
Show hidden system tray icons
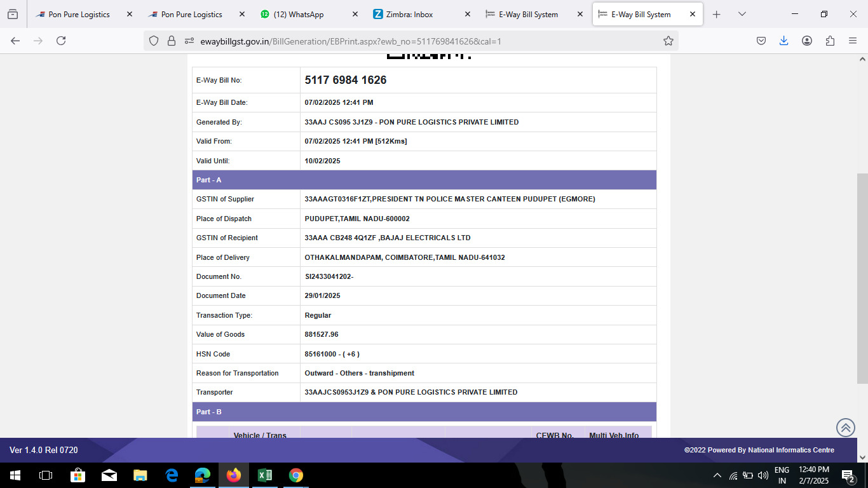(x=717, y=475)
